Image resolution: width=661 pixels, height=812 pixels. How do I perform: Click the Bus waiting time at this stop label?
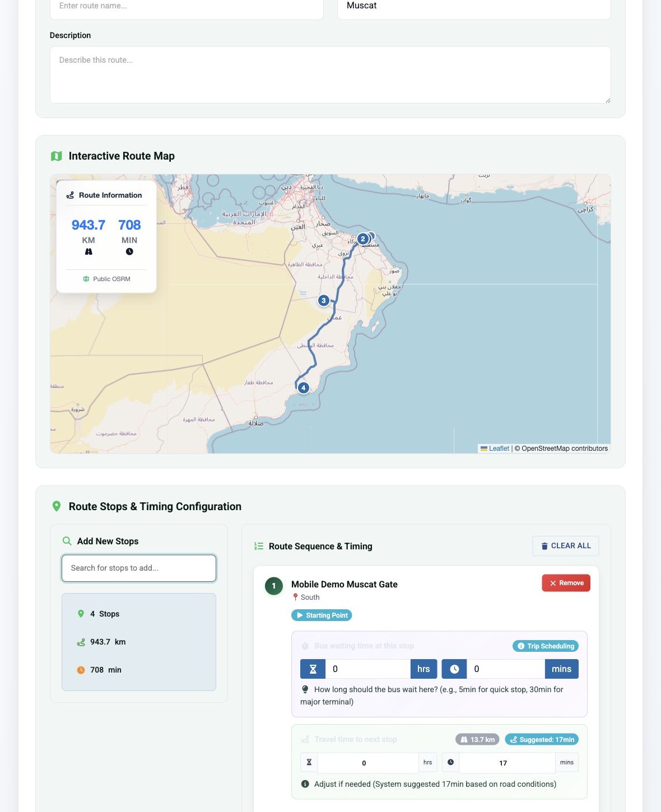point(364,646)
